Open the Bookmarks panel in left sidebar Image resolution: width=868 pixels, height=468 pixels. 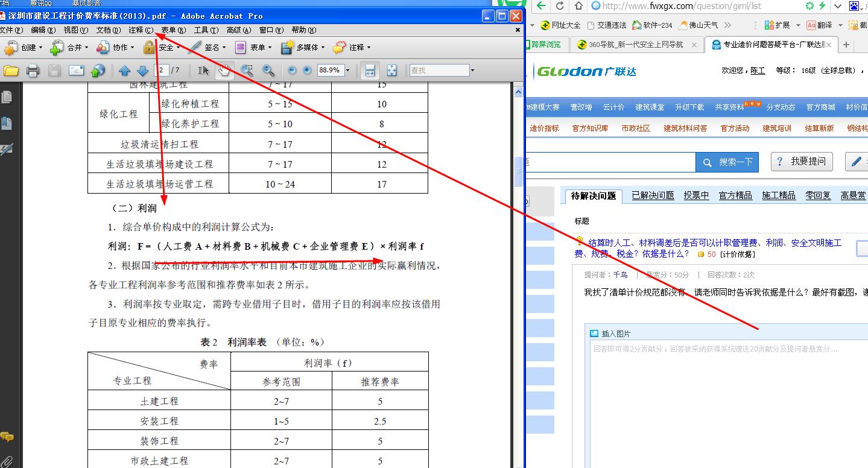[7, 124]
